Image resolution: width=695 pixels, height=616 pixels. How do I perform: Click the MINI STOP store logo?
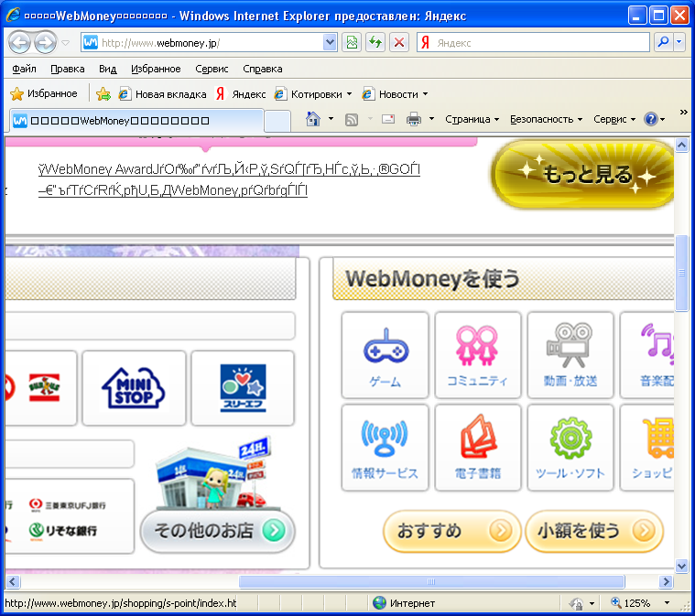134,388
